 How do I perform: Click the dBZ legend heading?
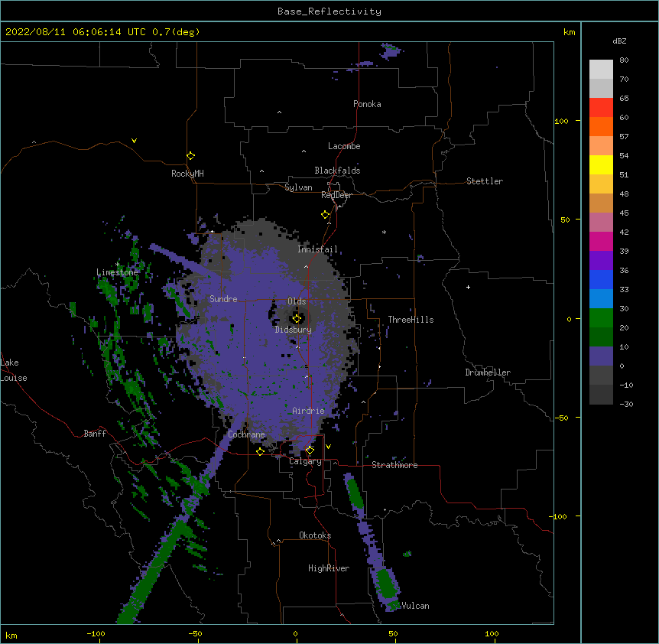point(619,41)
